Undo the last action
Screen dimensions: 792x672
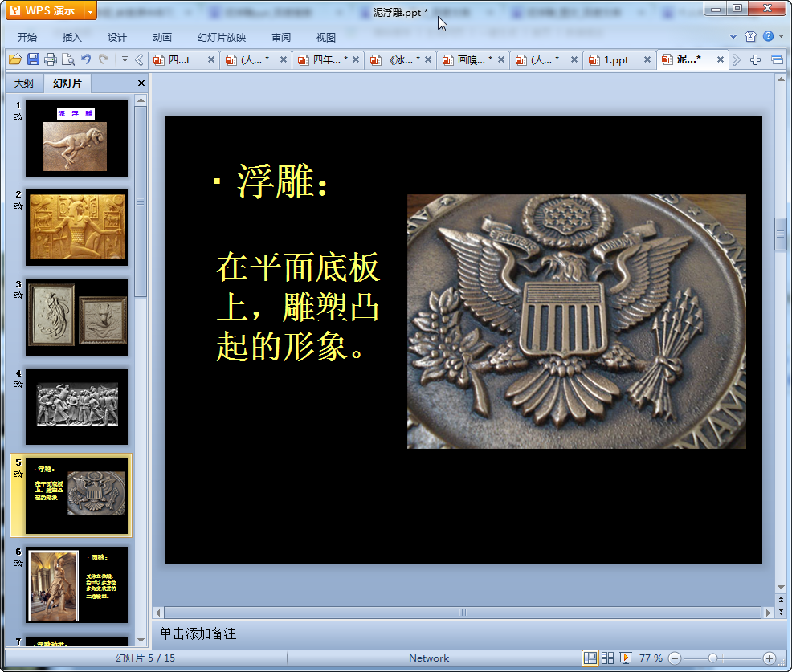pos(86,59)
